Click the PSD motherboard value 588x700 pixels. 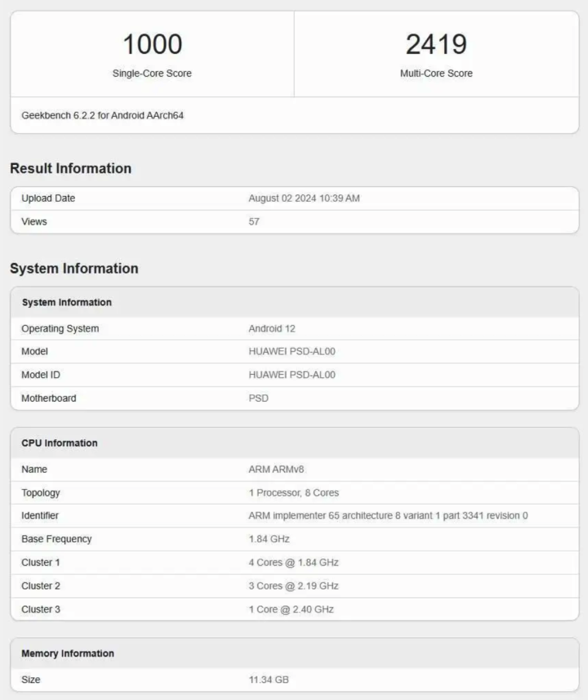click(259, 399)
